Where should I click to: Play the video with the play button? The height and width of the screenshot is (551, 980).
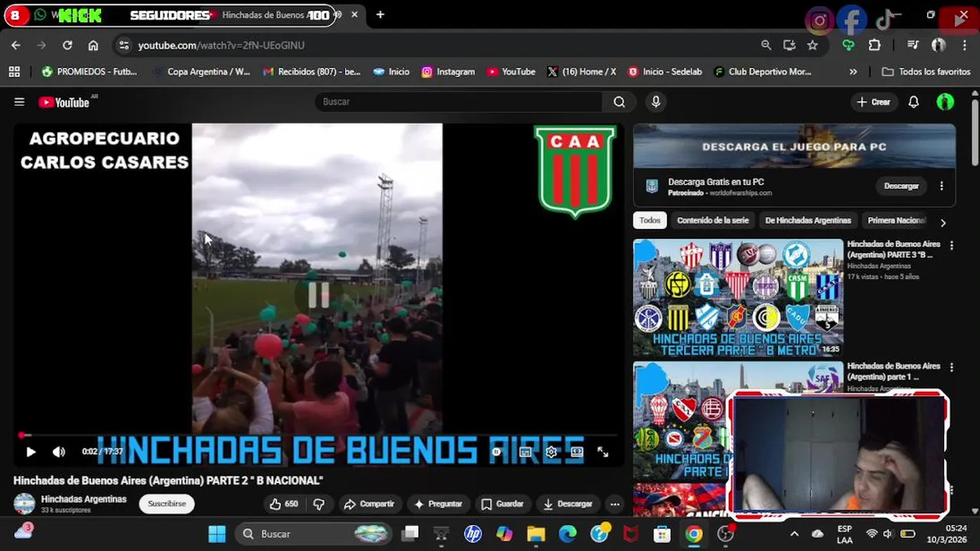pos(31,452)
